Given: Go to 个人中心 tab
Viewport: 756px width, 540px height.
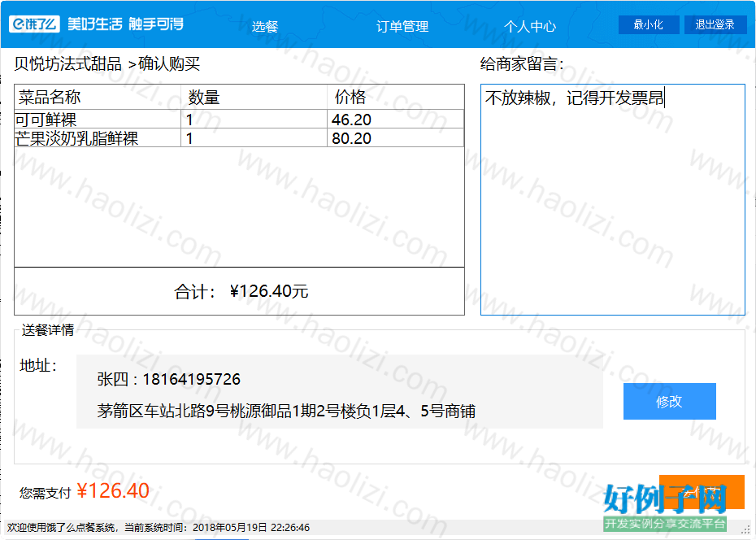Looking at the screenshot, I should tap(530, 26).
